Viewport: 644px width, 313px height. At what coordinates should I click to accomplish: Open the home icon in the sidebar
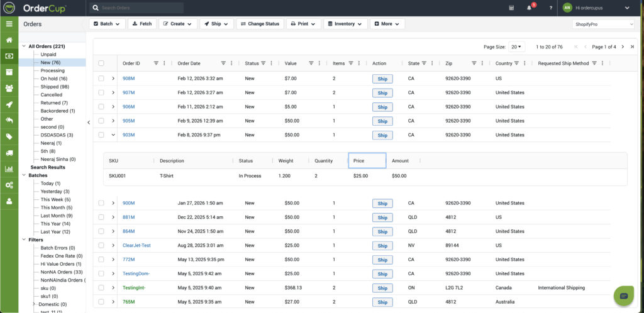pos(9,40)
